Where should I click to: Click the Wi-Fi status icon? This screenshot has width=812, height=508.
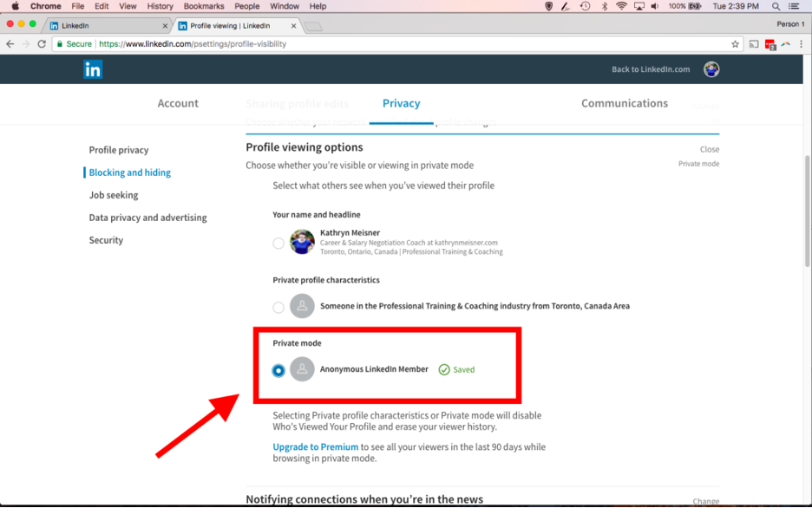coord(621,6)
